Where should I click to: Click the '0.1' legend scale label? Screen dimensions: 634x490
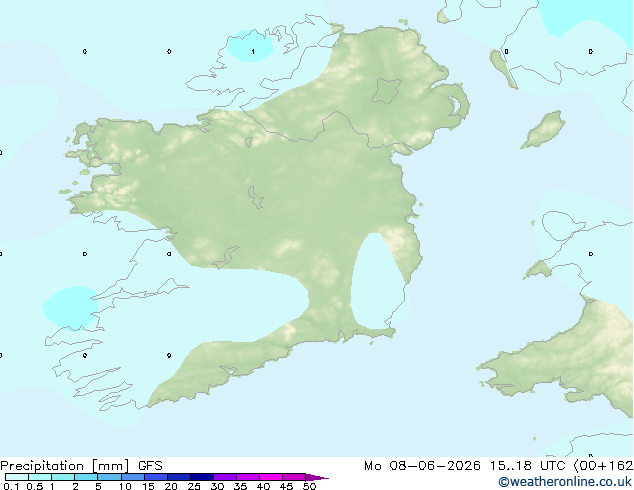(11, 486)
